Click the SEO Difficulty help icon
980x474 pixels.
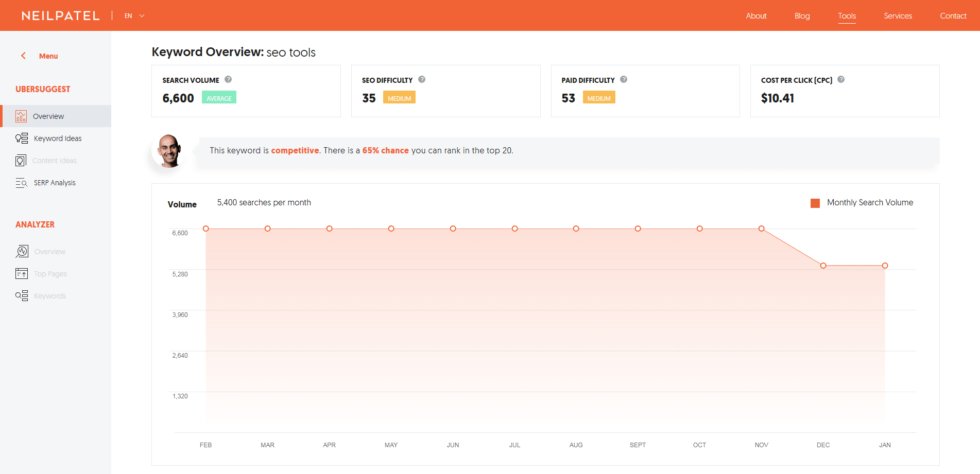422,79
